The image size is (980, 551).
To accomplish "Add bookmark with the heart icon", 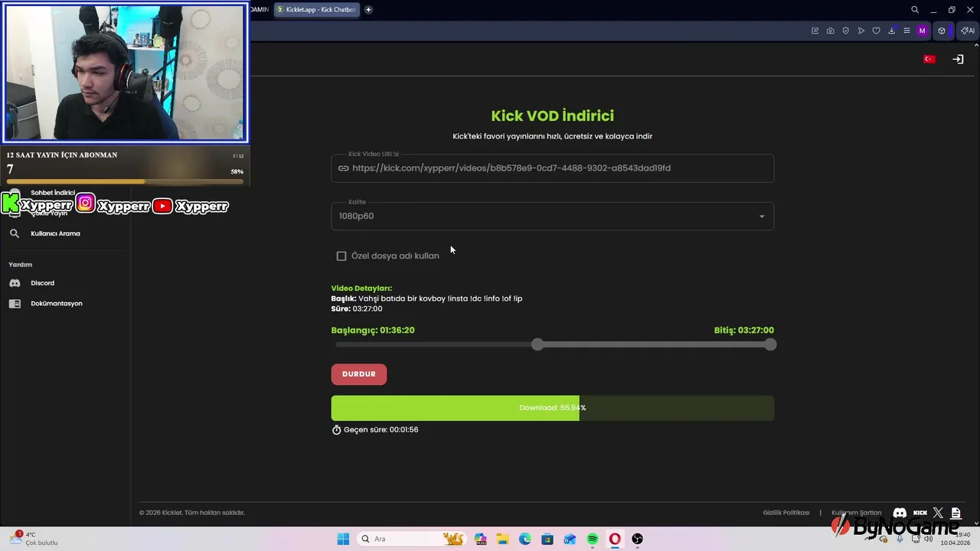I will tap(877, 31).
